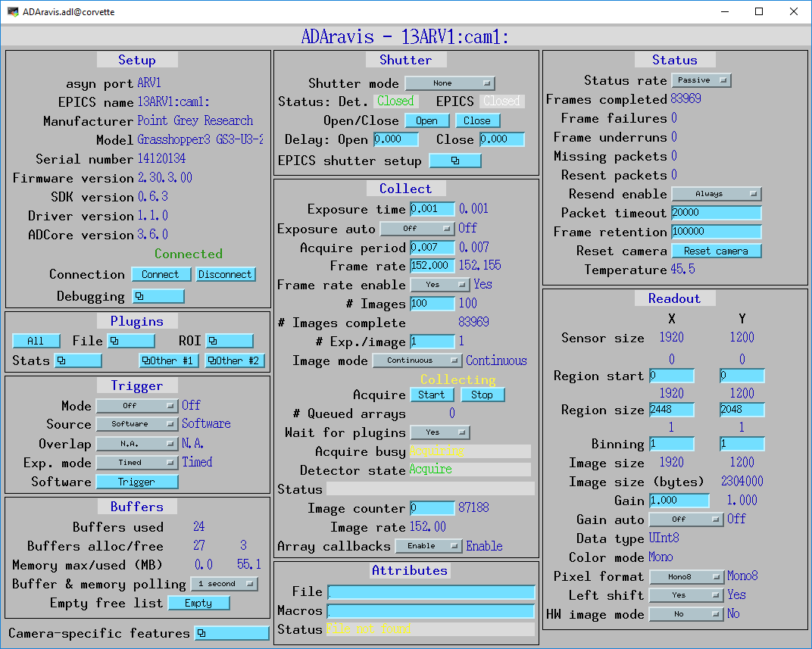Click the Region size X field

672,410
